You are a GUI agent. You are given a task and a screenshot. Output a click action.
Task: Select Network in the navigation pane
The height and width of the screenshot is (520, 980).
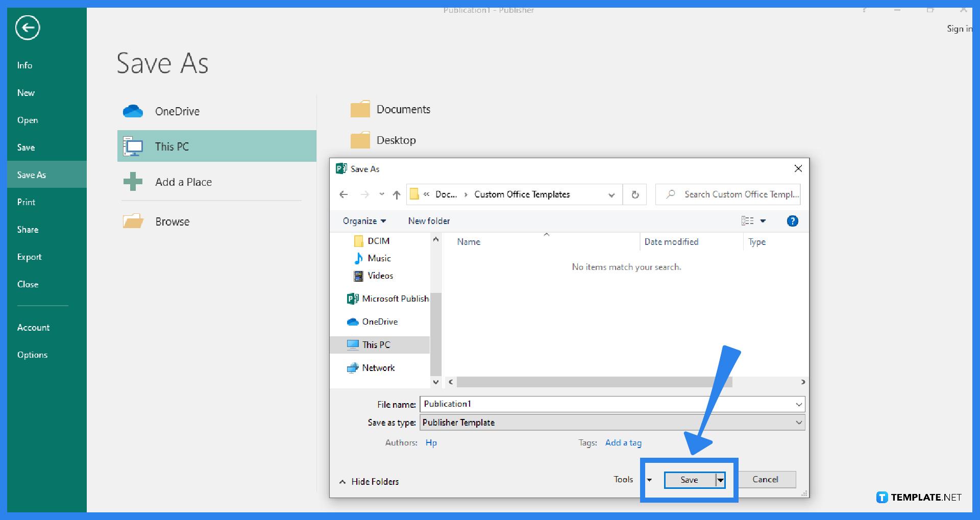click(x=378, y=367)
